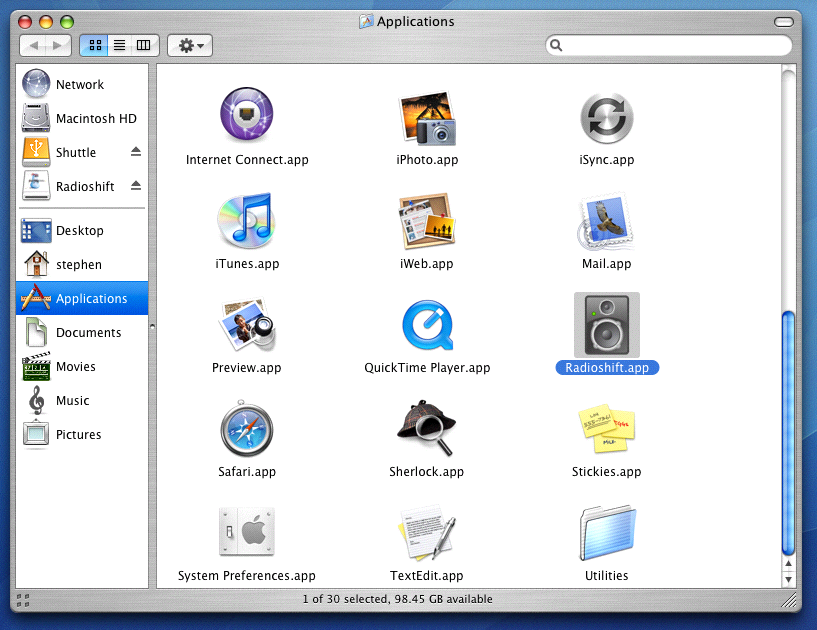The width and height of the screenshot is (817, 630).
Task: Select the QuickTime Player.app icon
Action: point(428,325)
